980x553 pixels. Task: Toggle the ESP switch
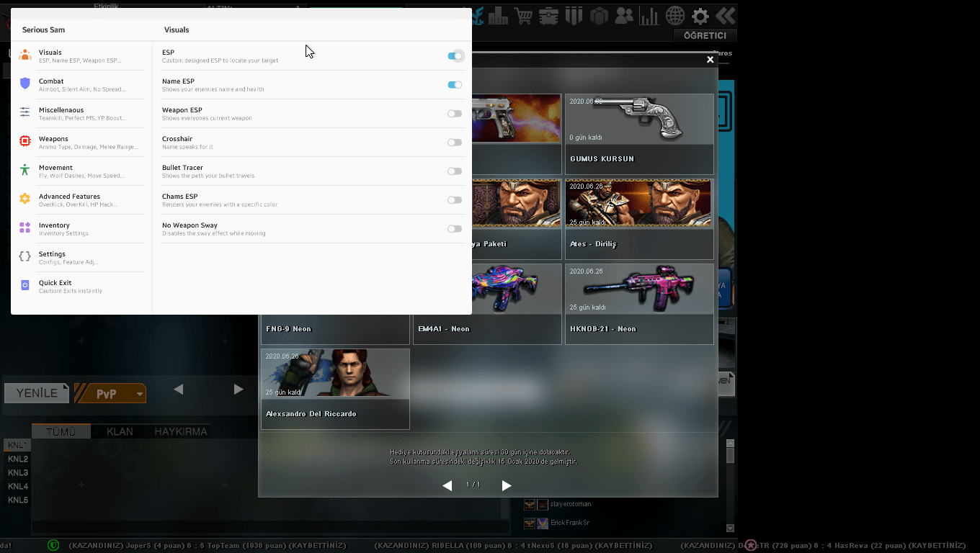pos(455,56)
